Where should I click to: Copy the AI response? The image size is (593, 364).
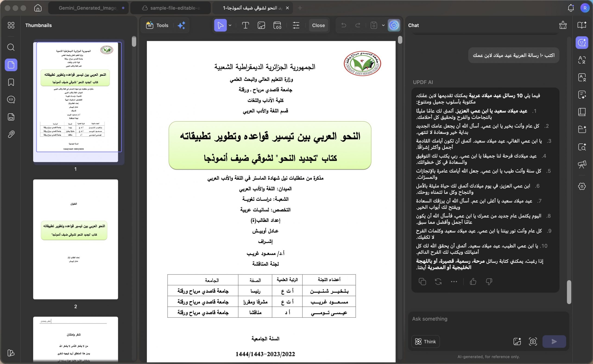(422, 281)
